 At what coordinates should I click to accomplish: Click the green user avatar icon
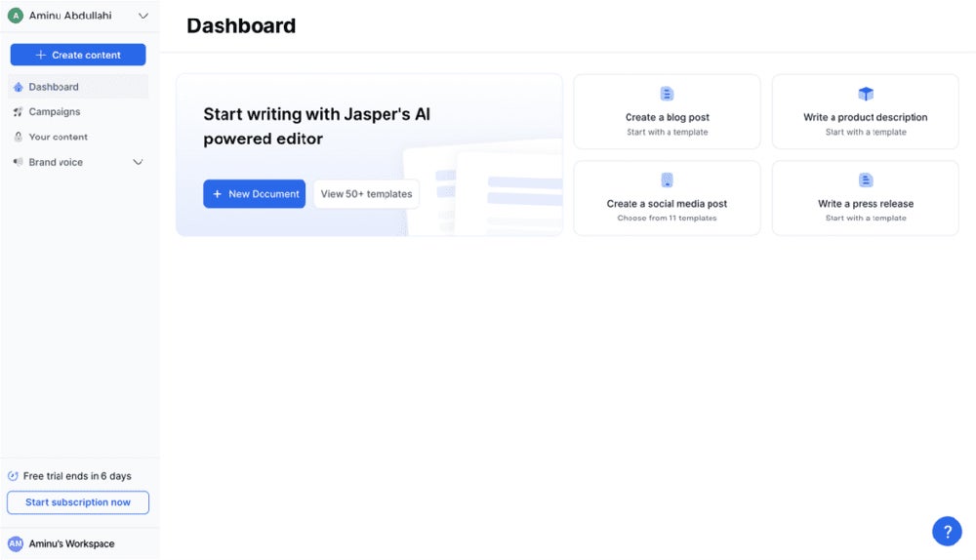pos(15,16)
